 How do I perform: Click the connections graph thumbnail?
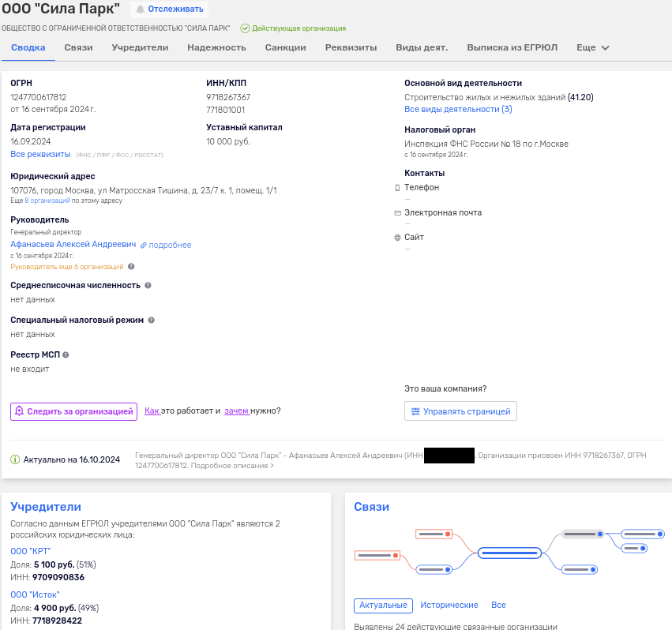509,552
